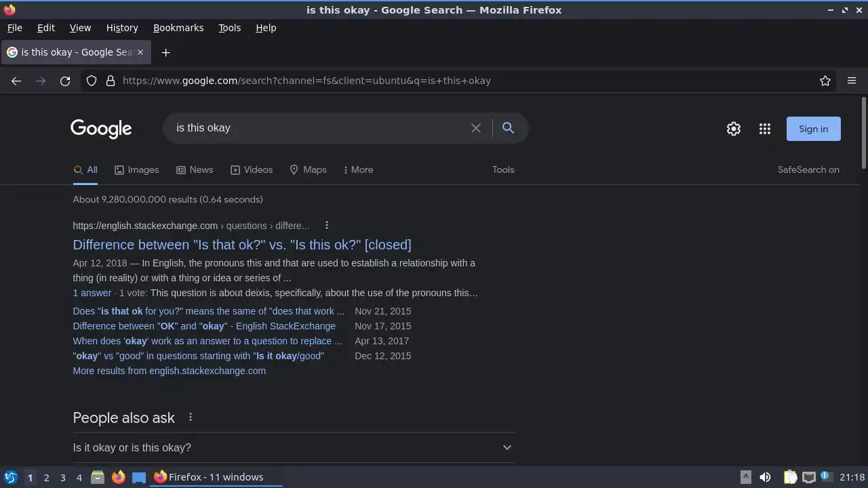Expand the More search categories dropdown

tap(358, 169)
